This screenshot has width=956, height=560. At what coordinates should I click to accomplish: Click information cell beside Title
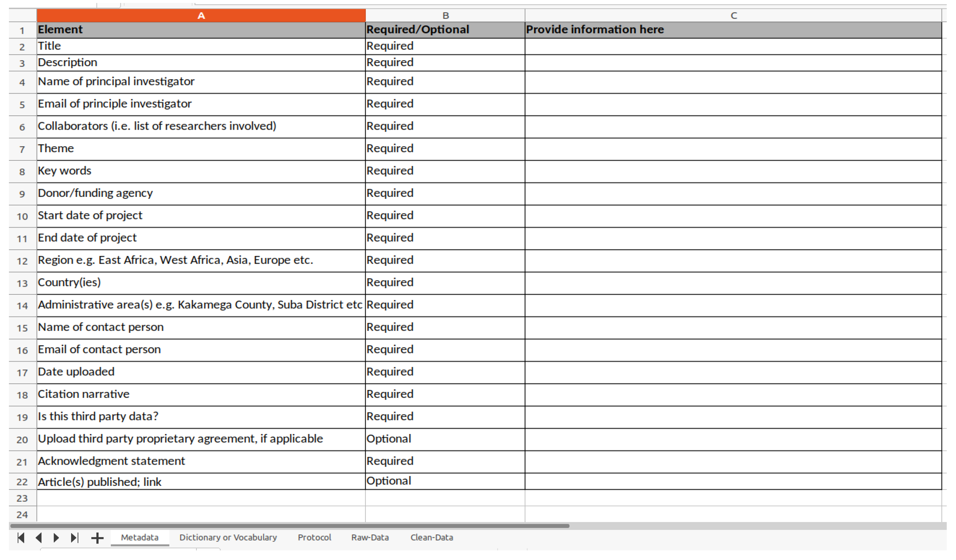733,46
